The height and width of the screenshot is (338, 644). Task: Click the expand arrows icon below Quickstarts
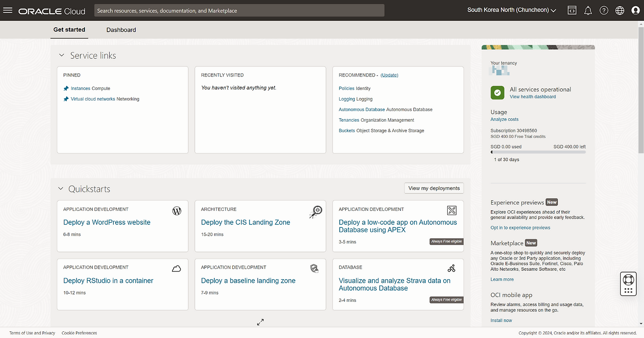point(260,322)
